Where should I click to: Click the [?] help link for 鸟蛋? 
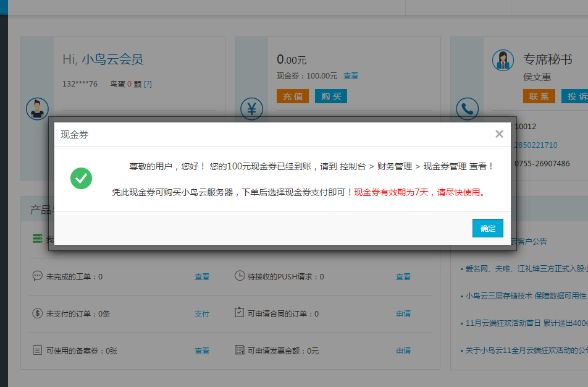(x=148, y=84)
